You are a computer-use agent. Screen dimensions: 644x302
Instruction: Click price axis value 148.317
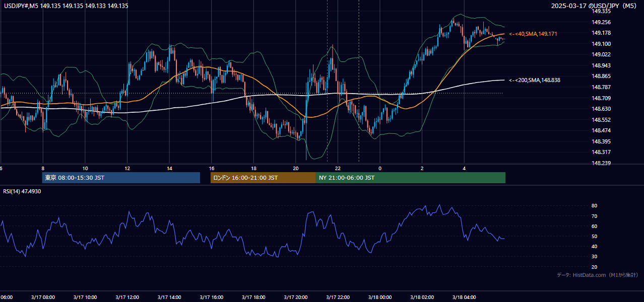(x=601, y=152)
